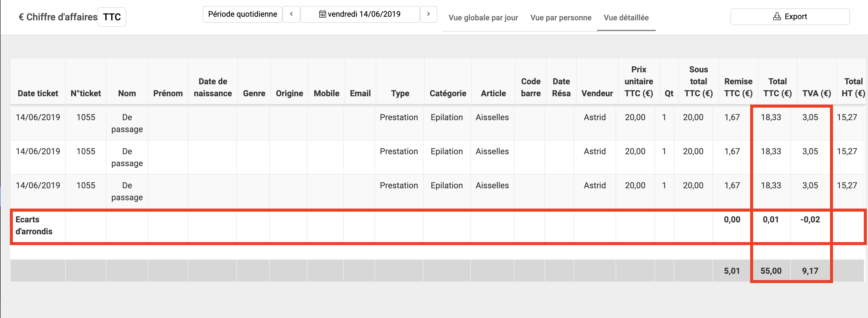Open the calendar icon date picker
This screenshot has height=318, width=868.
coord(322,14)
